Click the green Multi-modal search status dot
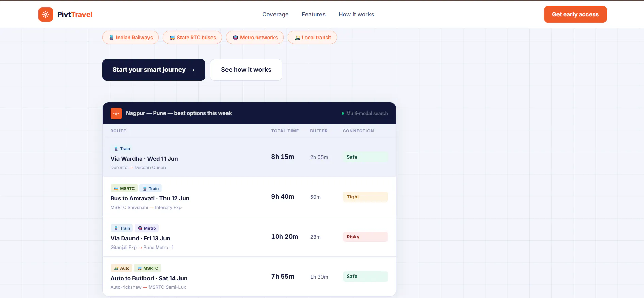 [x=343, y=114]
